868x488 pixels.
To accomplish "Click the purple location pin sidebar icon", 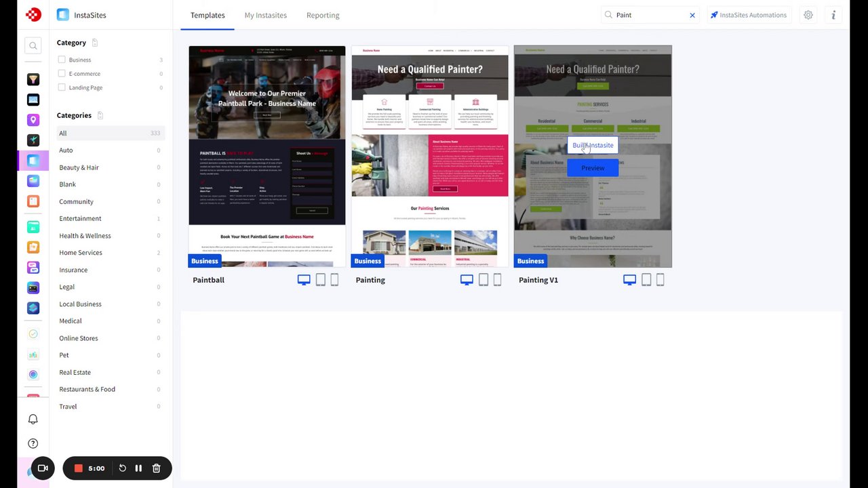I will pos(33,120).
